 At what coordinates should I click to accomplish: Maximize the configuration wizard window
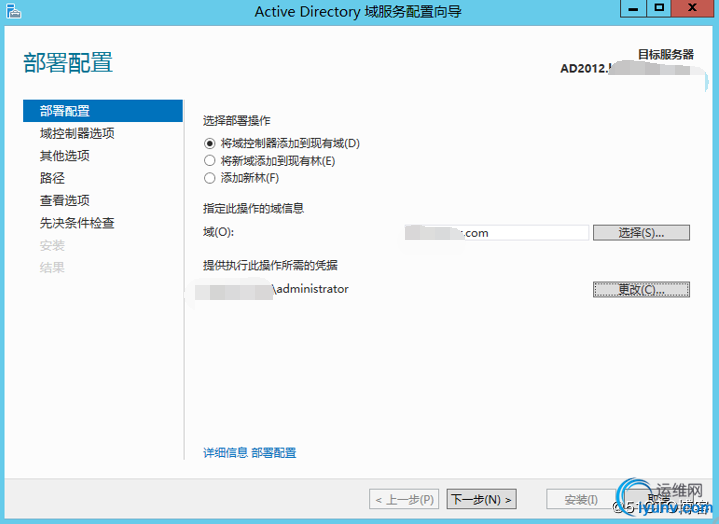pyautogui.click(x=659, y=8)
